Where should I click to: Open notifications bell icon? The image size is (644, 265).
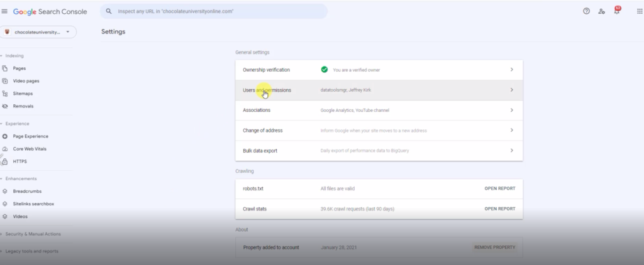coord(616,11)
